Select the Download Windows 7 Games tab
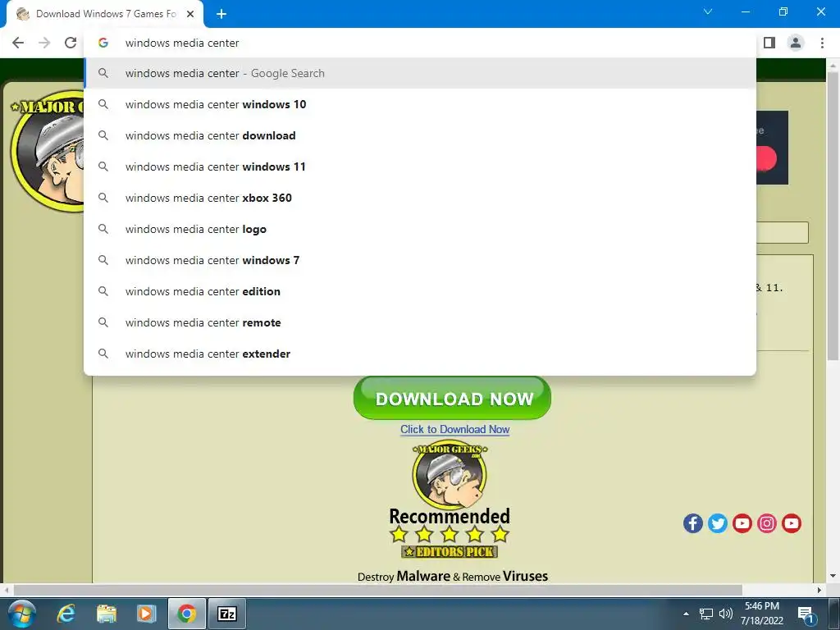The image size is (840, 630). (x=105, y=14)
